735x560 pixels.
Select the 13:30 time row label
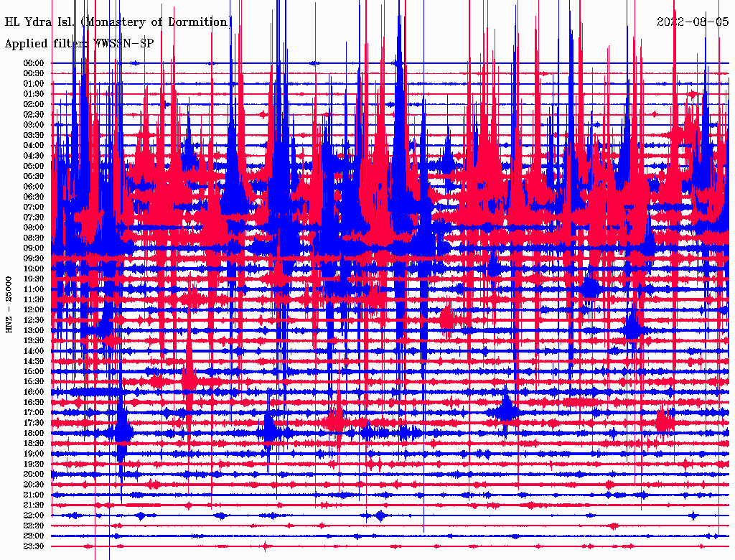(34, 341)
